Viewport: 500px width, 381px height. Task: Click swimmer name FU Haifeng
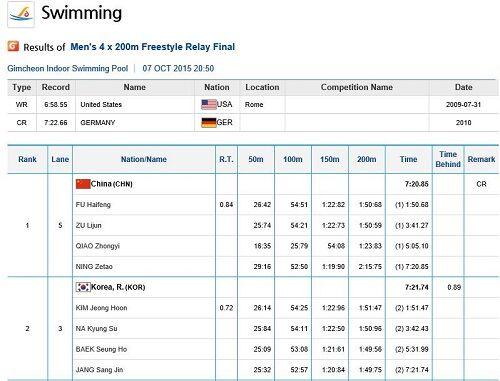[93, 205]
